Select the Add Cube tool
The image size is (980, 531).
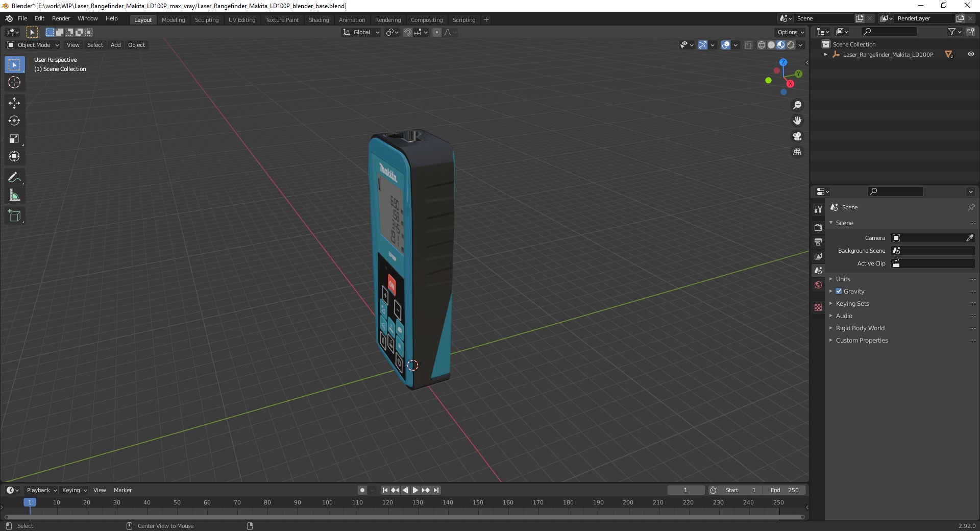click(x=14, y=216)
